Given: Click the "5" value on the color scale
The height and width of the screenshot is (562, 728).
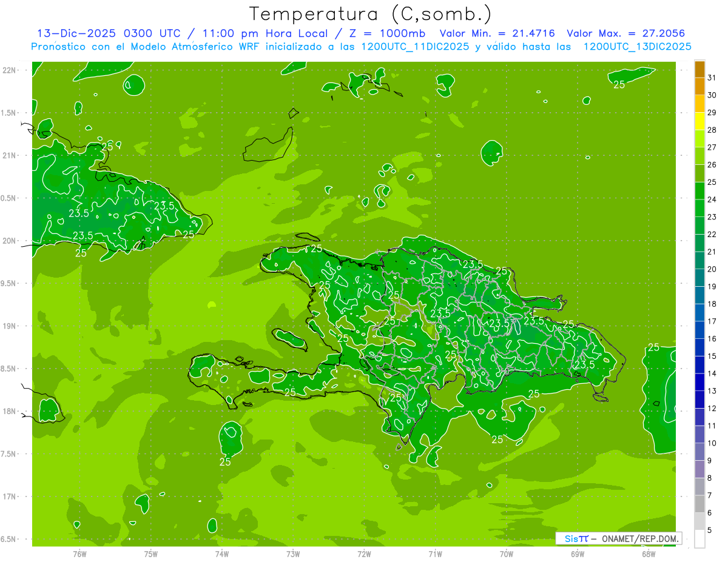Looking at the screenshot, I should (x=710, y=530).
